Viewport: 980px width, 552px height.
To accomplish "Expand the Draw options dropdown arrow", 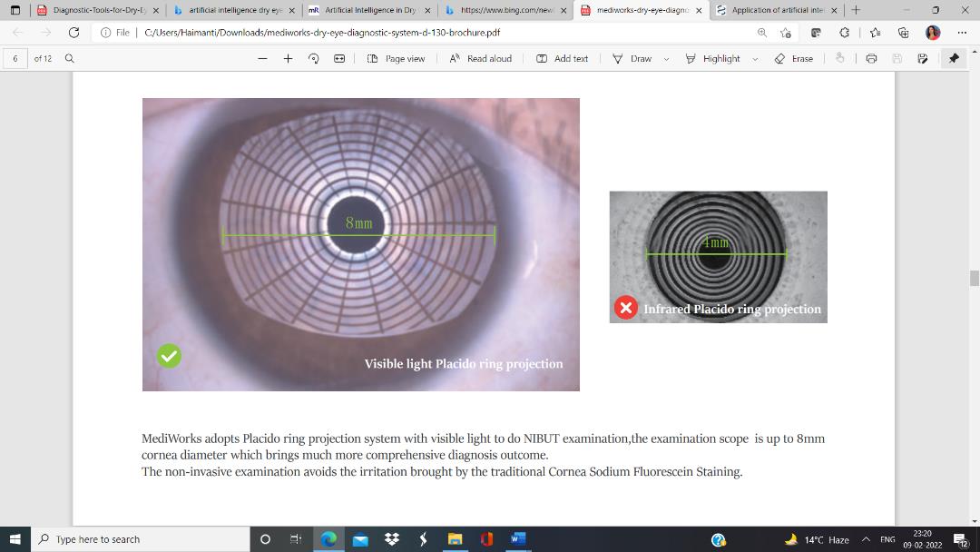I will click(666, 59).
